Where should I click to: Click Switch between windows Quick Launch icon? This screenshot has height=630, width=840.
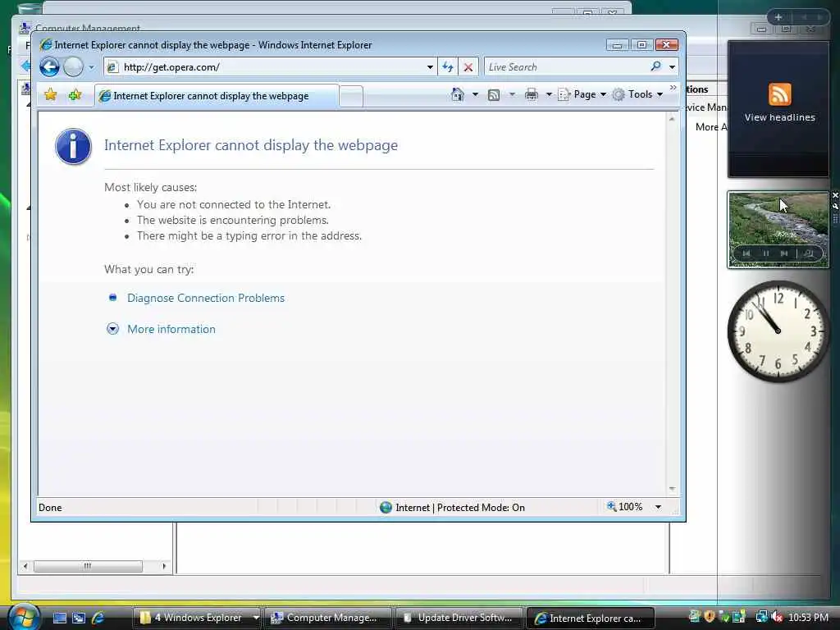[x=79, y=618]
